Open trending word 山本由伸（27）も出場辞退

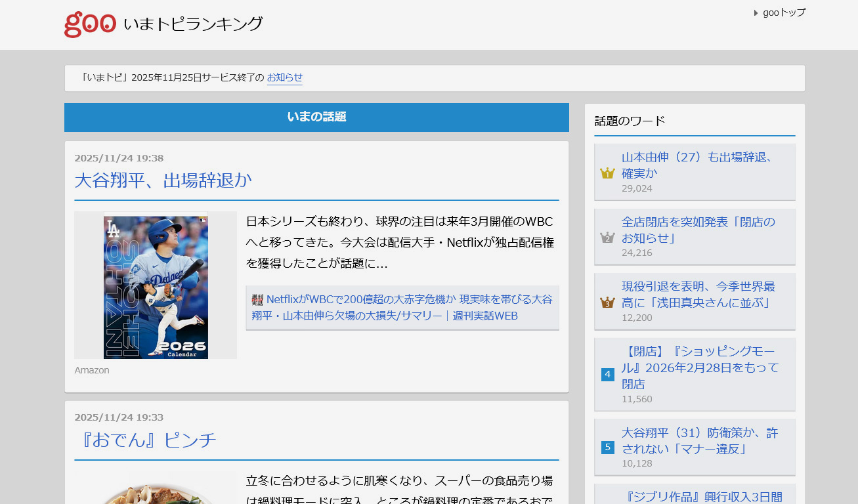tap(696, 165)
